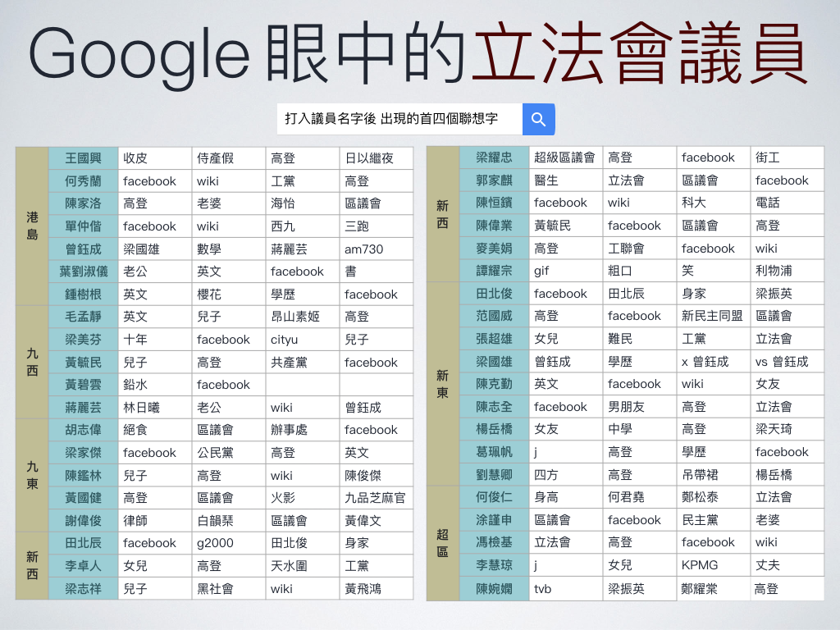Click the 港島 district label

(x=32, y=226)
